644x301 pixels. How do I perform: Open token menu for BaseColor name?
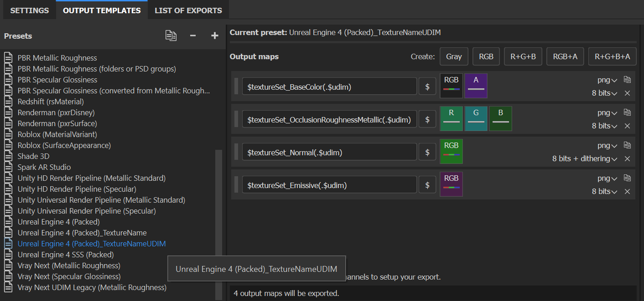427,87
